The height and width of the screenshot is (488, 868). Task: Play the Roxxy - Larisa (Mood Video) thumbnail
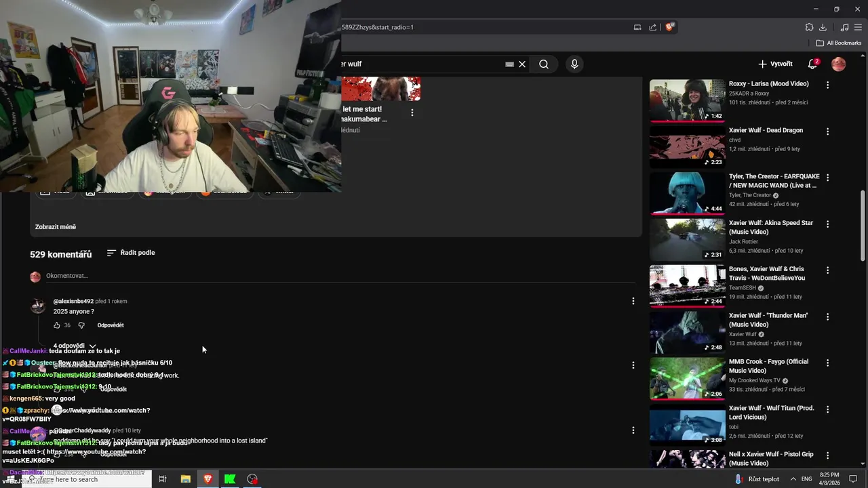coord(687,100)
